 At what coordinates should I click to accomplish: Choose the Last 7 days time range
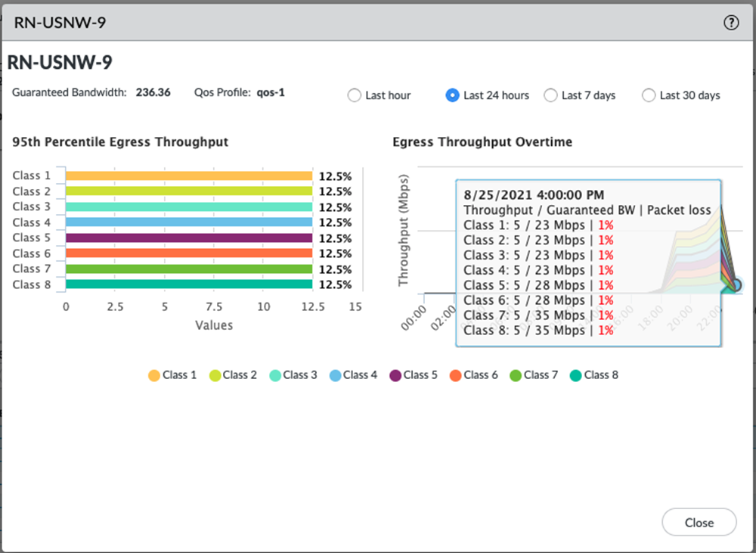point(550,95)
